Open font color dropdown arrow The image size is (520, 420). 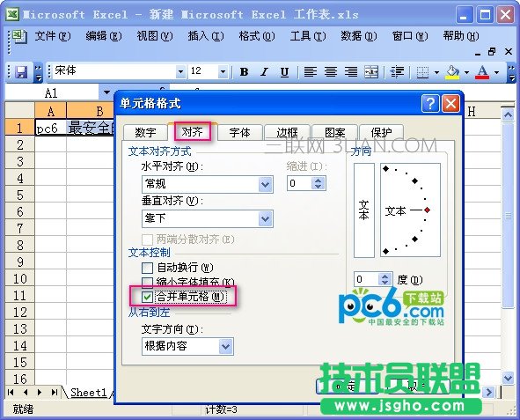click(x=496, y=72)
